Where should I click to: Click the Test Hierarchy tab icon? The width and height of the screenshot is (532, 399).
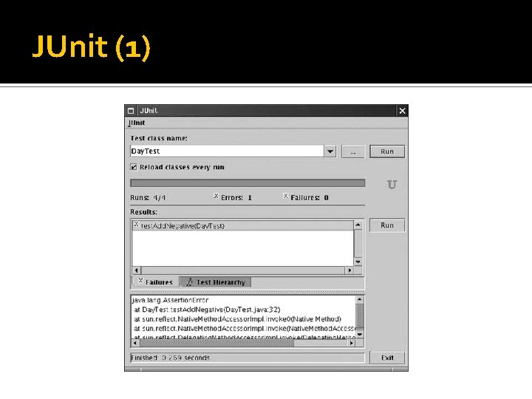coord(189,282)
